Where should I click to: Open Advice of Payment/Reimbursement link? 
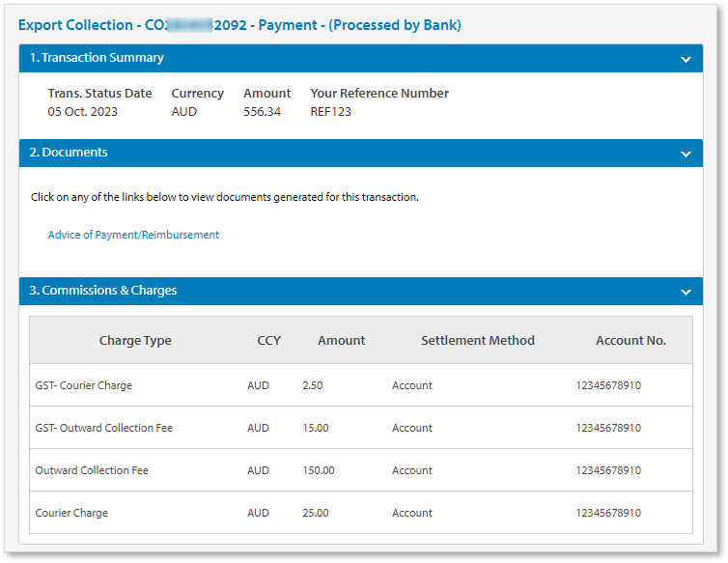pyautogui.click(x=133, y=235)
